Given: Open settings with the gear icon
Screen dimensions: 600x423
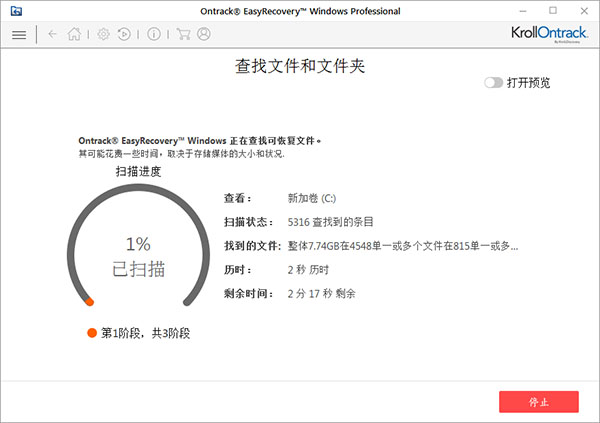Looking at the screenshot, I should [103, 34].
